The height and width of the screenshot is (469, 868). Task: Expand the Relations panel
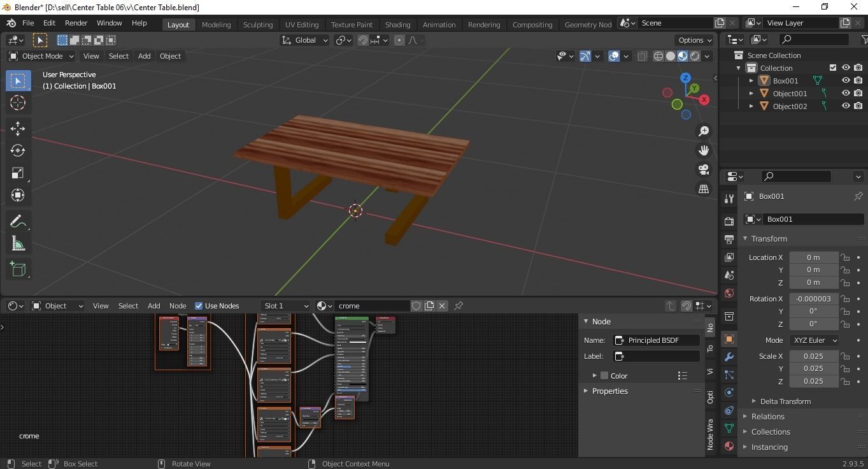767,417
